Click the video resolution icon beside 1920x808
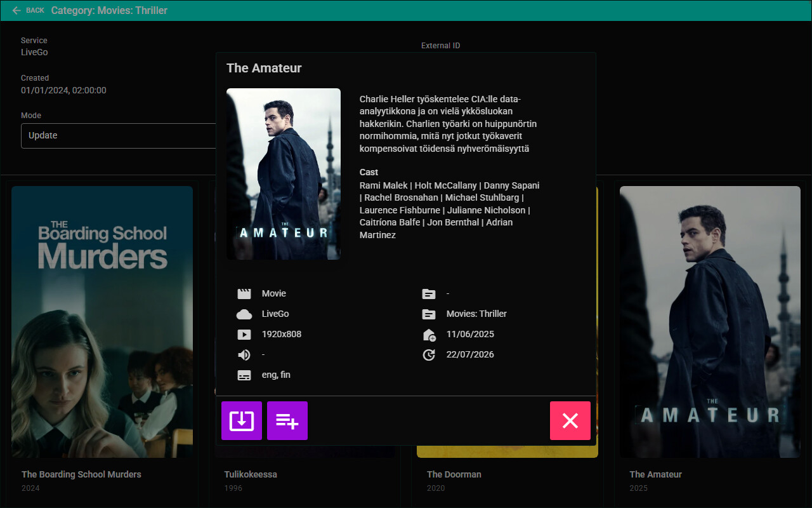 pos(244,334)
